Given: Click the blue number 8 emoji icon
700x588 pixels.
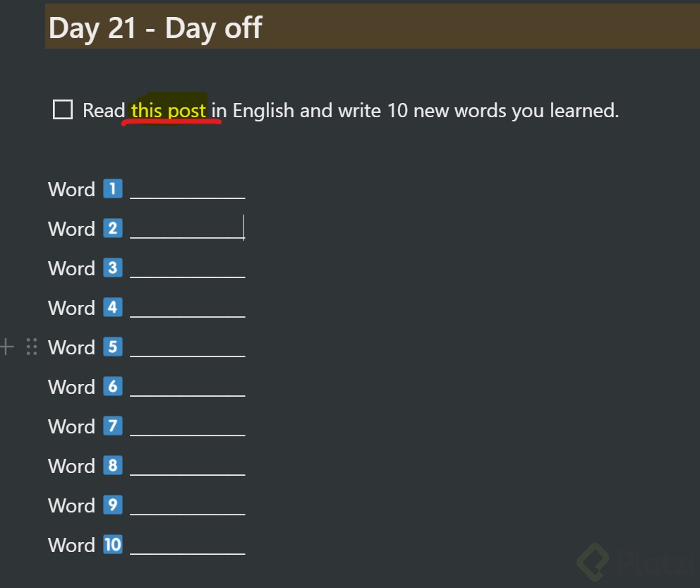Looking at the screenshot, I should [113, 465].
